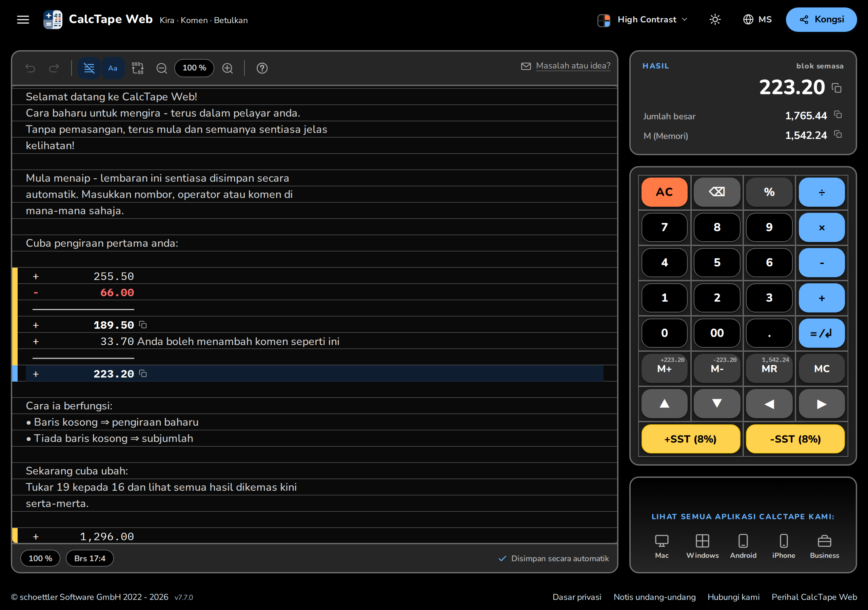Copy the Jumlah besar total
868x610 pixels.
[x=838, y=115]
